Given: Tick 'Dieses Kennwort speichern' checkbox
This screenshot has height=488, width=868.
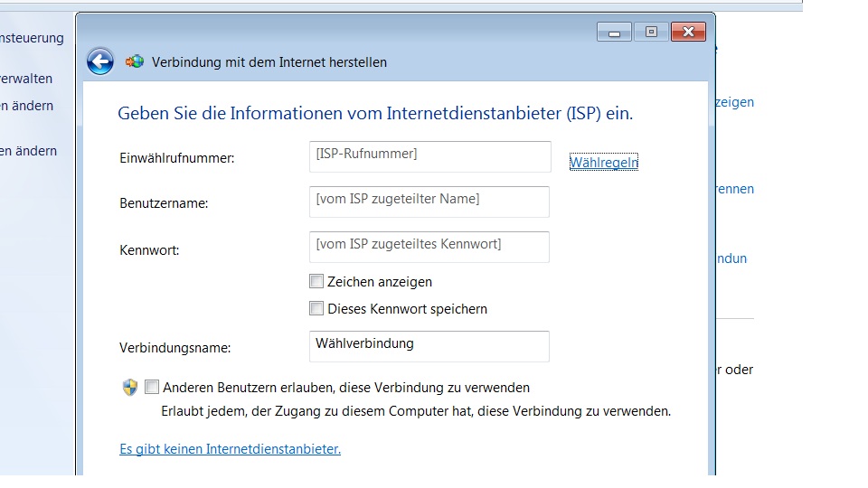Looking at the screenshot, I should [316, 309].
